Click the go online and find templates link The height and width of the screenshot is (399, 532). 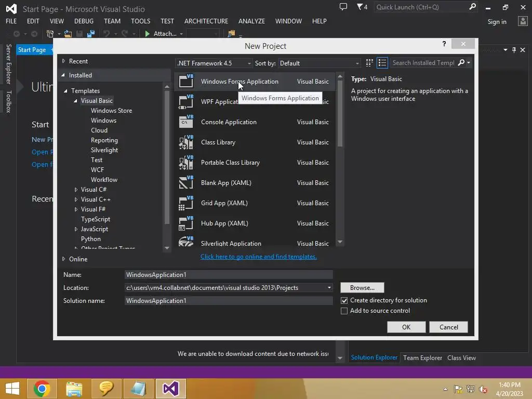coord(259,257)
